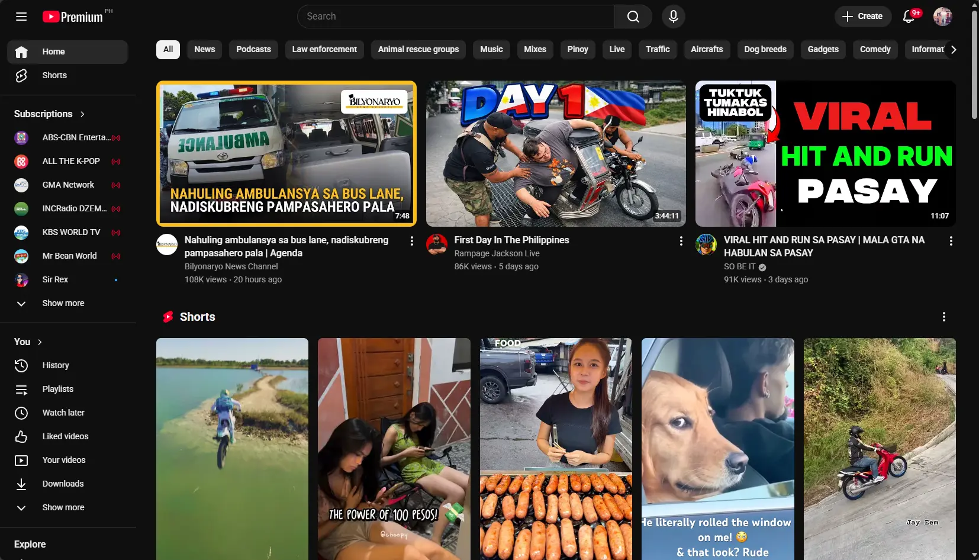The image size is (979, 560).
Task: Select the Dog breeds filter chip
Action: (765, 50)
